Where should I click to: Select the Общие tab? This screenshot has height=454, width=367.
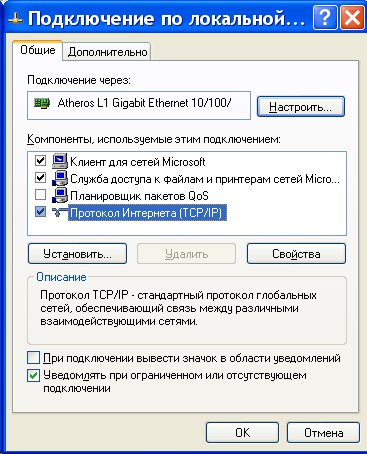point(38,50)
